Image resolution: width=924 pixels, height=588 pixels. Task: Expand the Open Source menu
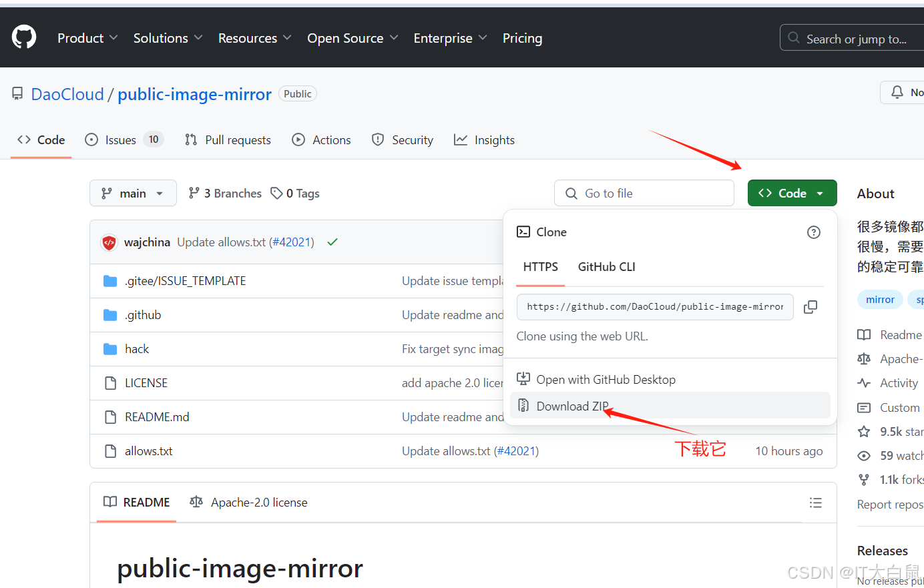(x=353, y=38)
